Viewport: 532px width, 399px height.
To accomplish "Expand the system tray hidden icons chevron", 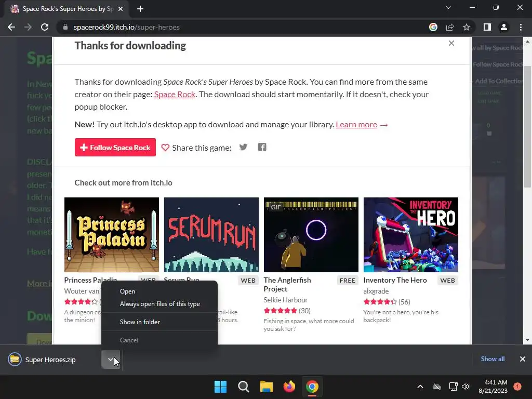I will pos(420,387).
